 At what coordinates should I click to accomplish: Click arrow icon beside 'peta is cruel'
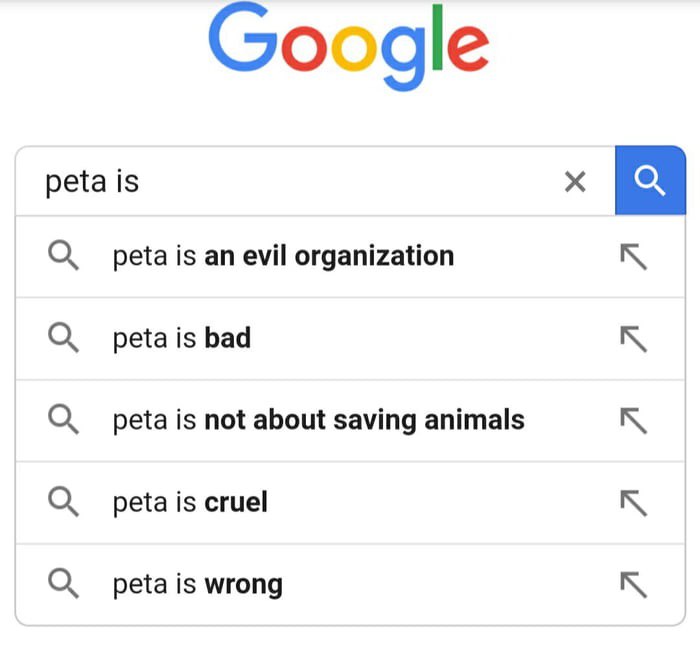[x=633, y=503]
